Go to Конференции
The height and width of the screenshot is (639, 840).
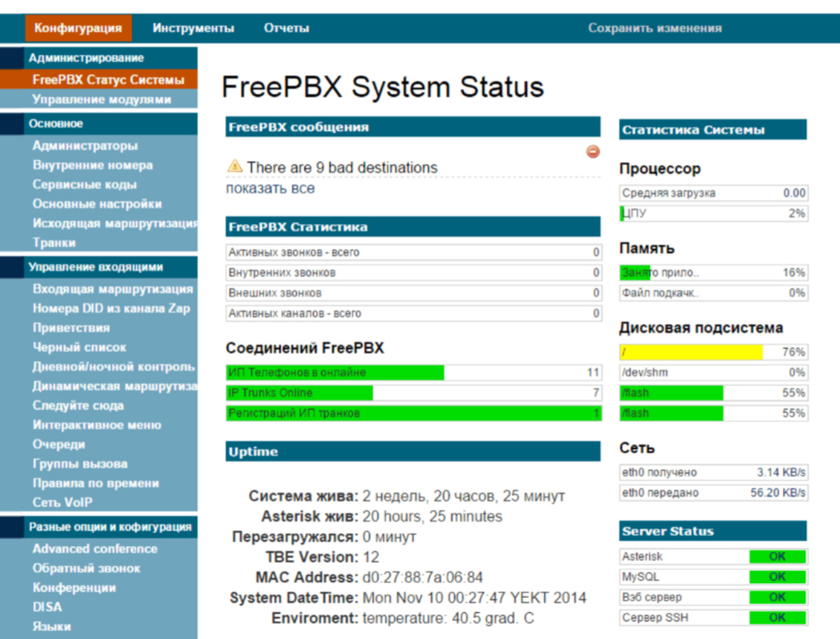pyautogui.click(x=74, y=588)
